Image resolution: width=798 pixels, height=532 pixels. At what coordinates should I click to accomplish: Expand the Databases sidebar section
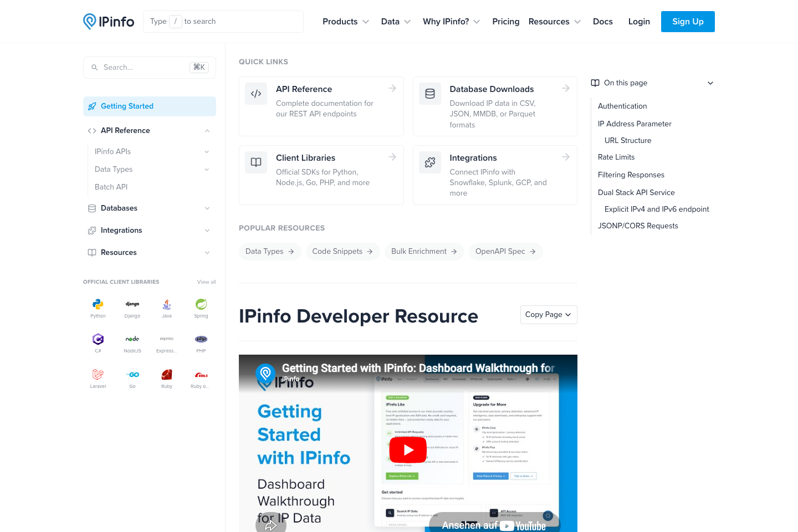[149, 208]
